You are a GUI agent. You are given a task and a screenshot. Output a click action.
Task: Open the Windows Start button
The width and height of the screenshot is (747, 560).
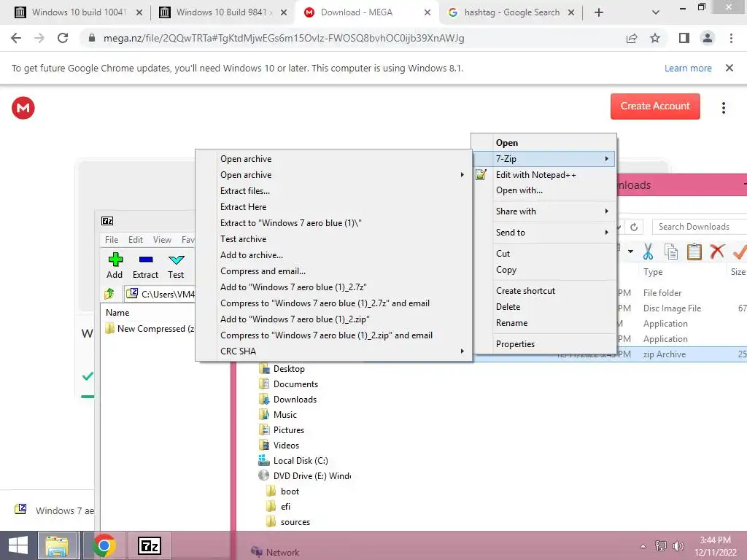(x=18, y=545)
